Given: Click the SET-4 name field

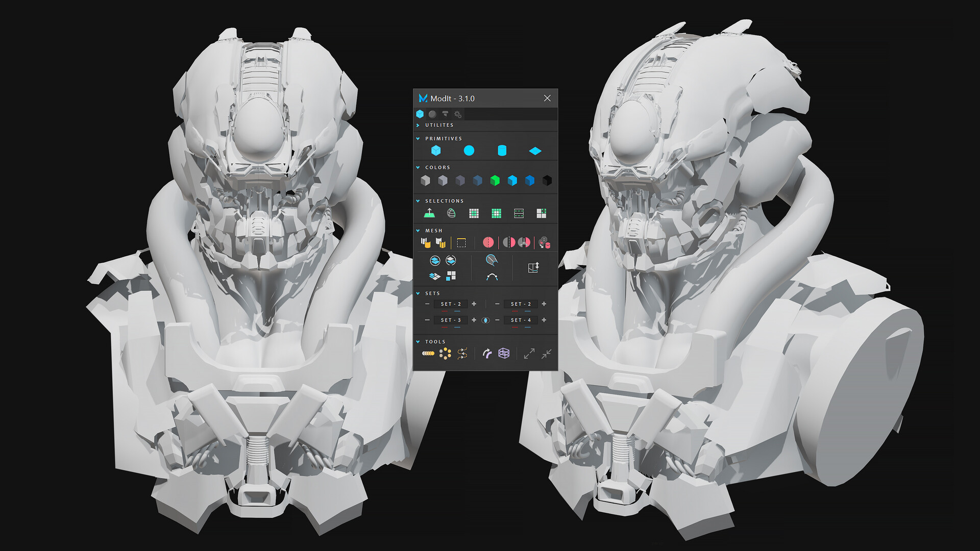Looking at the screenshot, I should 520,320.
